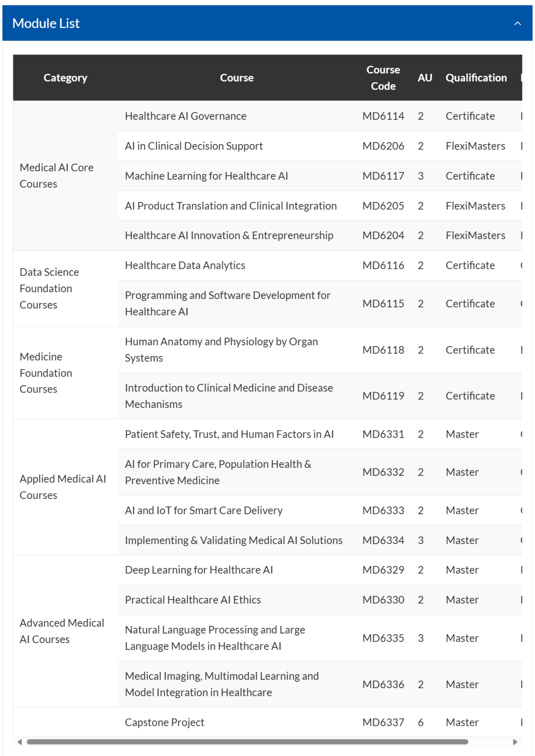Click Healthcare Data Analytics course name
Image resolution: width=535 pixels, height=756 pixels.
tap(185, 265)
